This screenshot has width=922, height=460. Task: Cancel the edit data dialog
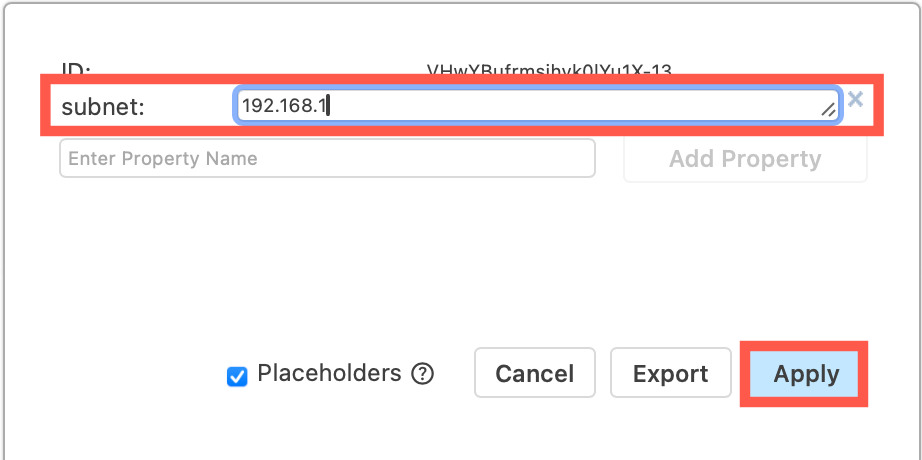[534, 374]
